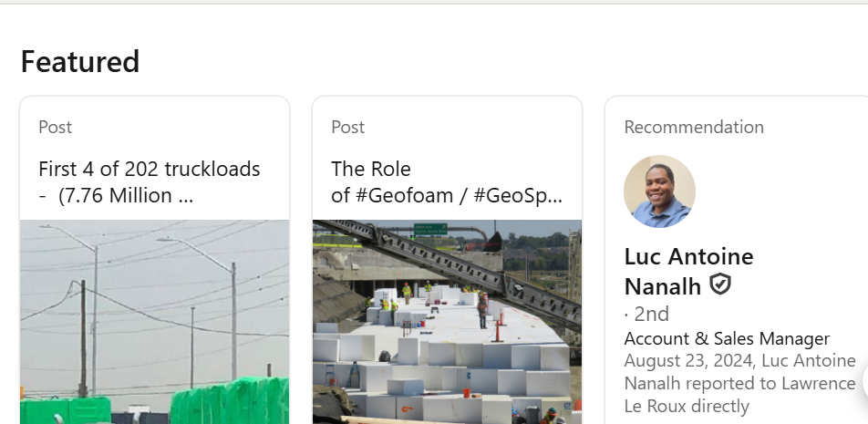Open Luc Antoine Nanalh's profile photo
868x424 pixels.
pos(659,191)
